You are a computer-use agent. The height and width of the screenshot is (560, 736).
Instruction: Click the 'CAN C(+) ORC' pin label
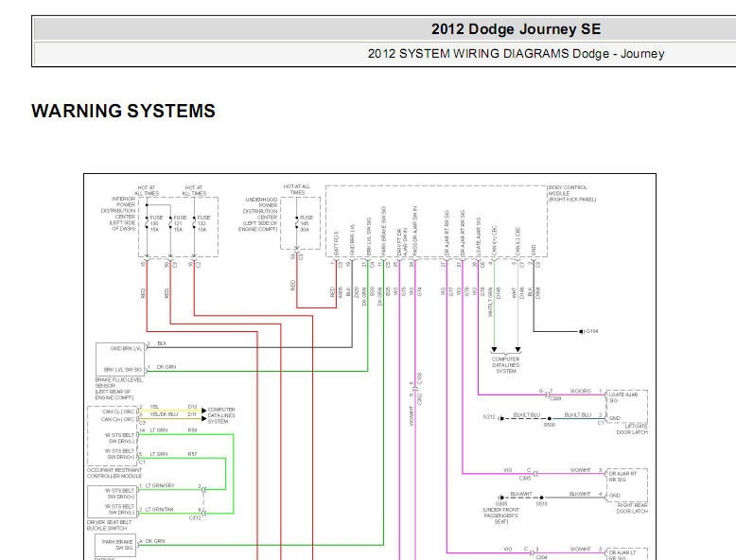(x=118, y=419)
